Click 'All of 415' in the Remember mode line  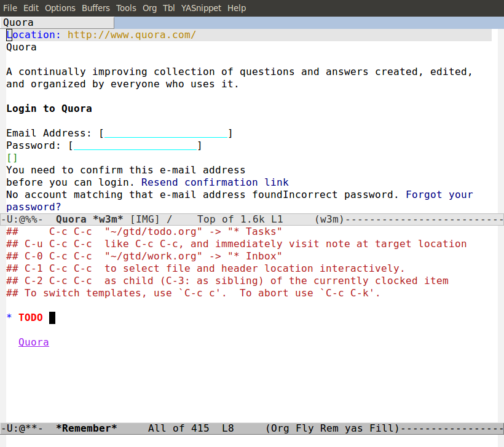[178, 429]
